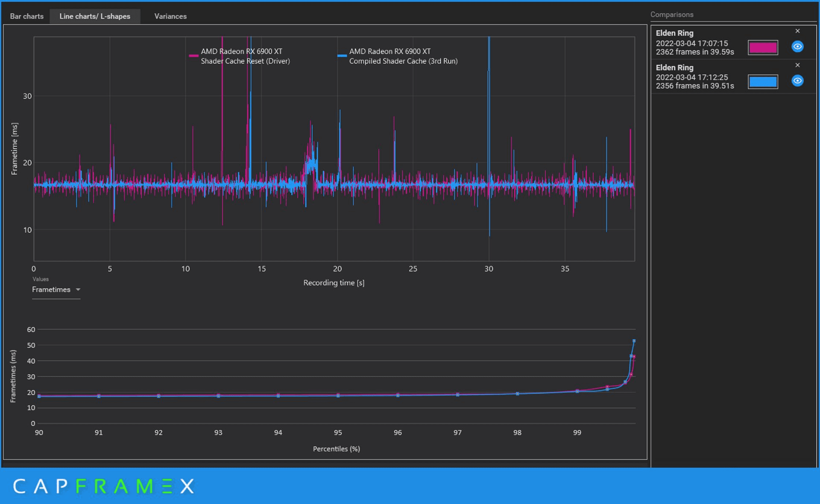Remove the 17:12:25 Elden Ring comparison
820x504 pixels.
(x=797, y=65)
